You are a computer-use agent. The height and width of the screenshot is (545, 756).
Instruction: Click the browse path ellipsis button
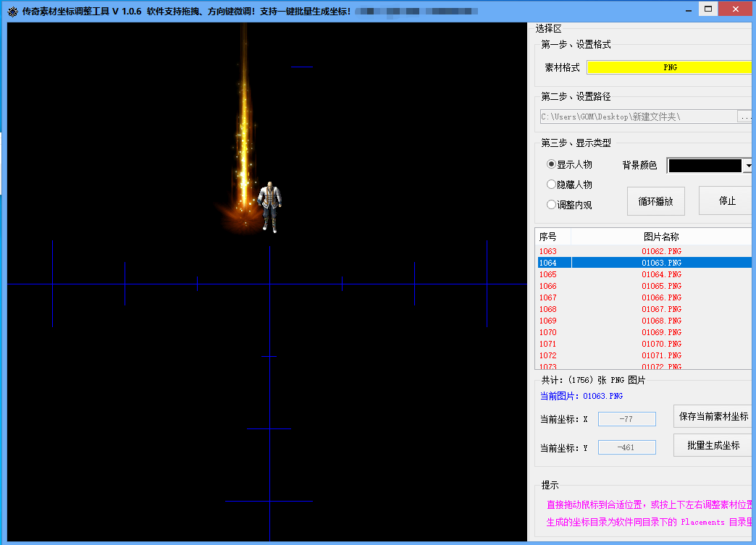745,117
